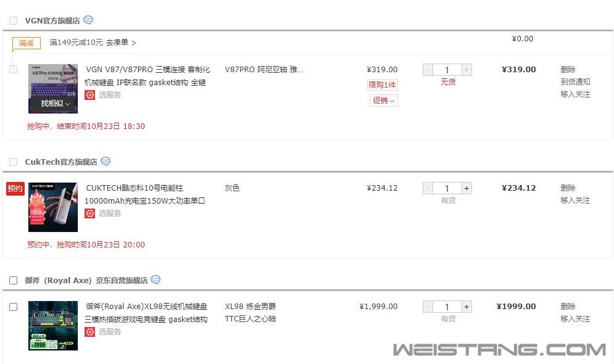Screen dimensions: 614x364
Task: Expand the 促销 promotion dropdown
Action: [383, 101]
